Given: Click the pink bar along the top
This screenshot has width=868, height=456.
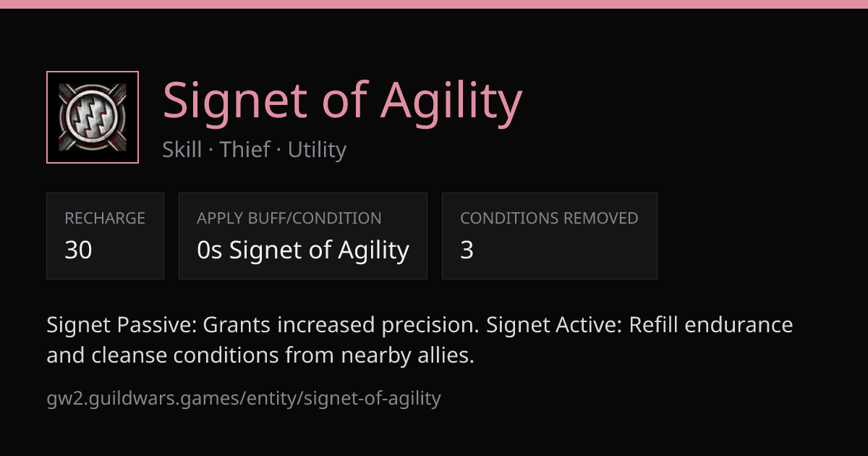Looking at the screenshot, I should point(434,4).
